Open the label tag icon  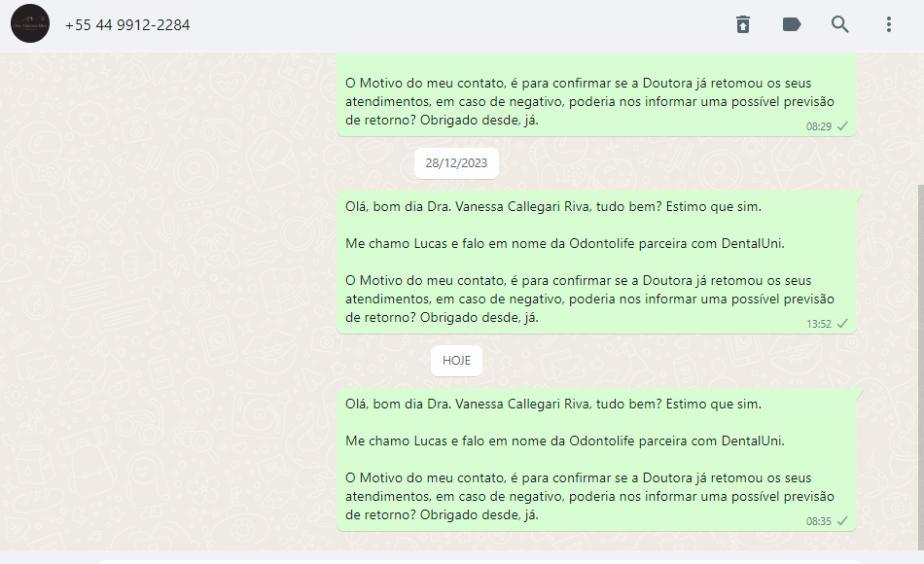coord(792,24)
